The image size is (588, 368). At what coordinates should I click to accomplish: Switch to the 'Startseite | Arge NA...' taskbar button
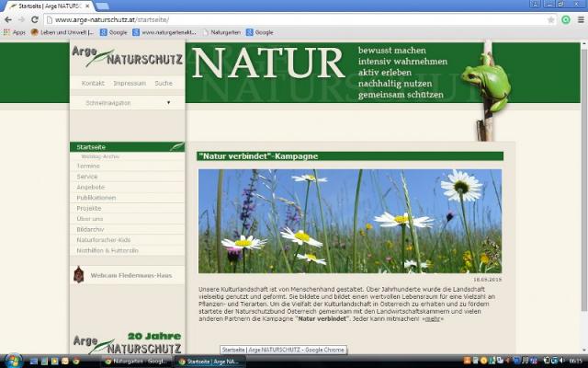click(209, 362)
